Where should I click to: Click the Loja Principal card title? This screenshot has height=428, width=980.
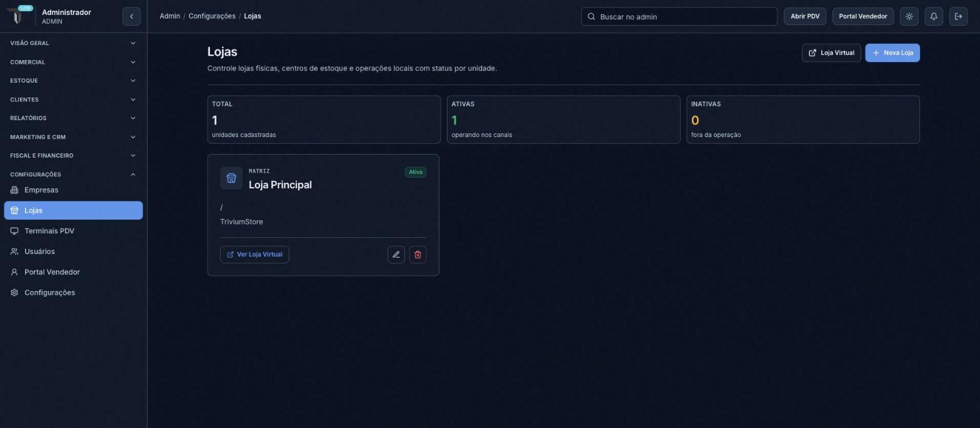[280, 185]
